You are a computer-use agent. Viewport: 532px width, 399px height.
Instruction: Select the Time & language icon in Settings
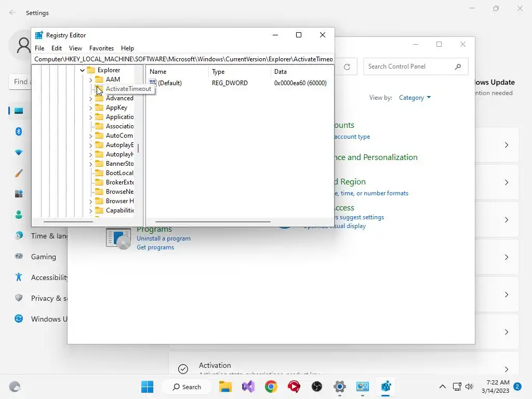tap(19, 235)
